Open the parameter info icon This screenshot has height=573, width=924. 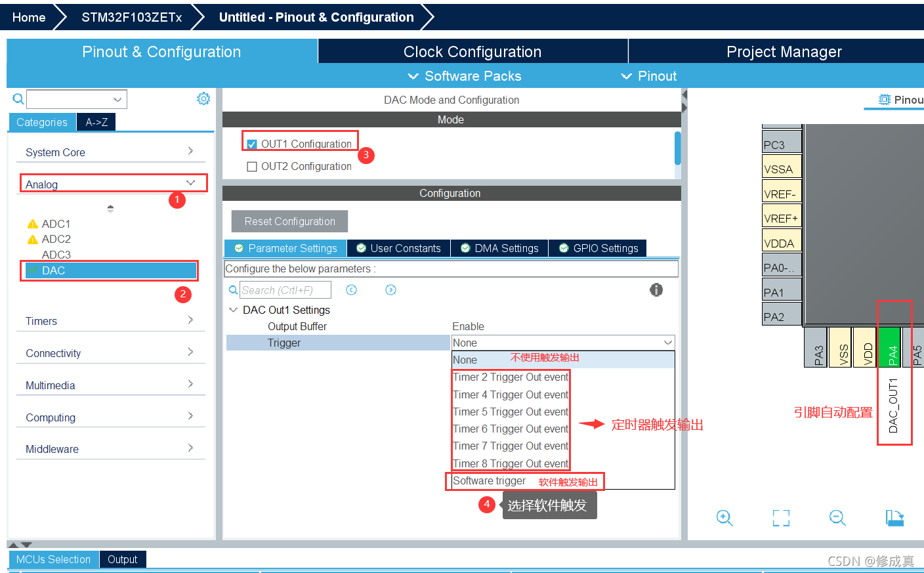(656, 289)
